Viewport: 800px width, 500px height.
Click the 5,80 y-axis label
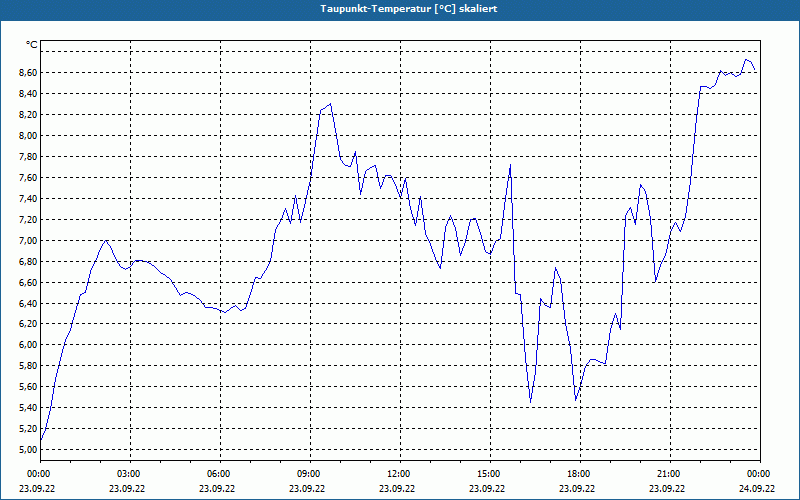[28, 366]
